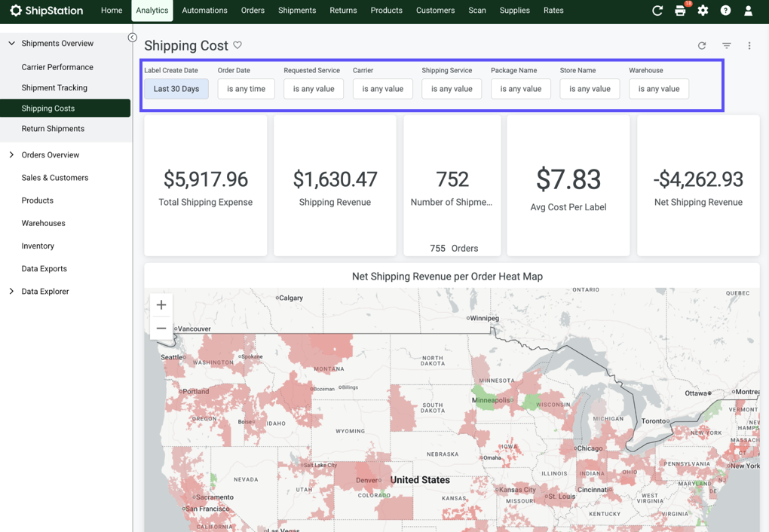Click the 755 Orders text
This screenshot has height=532, width=769.
pos(454,249)
